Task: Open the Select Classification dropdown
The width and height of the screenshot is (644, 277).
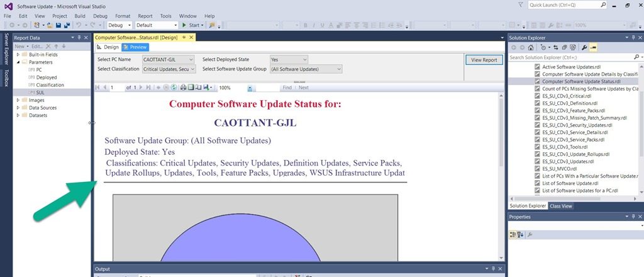Action: [193, 69]
